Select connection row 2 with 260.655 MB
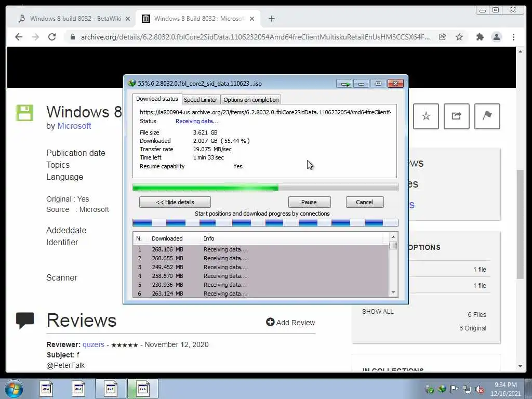532x399 pixels. coord(261,258)
